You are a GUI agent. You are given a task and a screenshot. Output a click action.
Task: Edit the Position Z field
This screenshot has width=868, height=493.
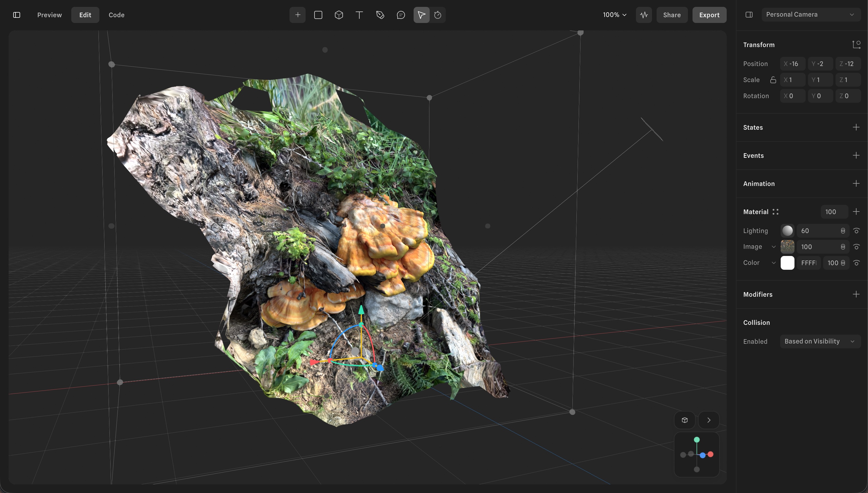(x=848, y=64)
